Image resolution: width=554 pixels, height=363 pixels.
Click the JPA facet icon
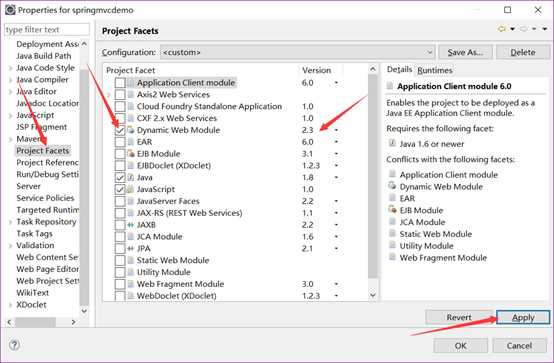pyautogui.click(x=131, y=248)
